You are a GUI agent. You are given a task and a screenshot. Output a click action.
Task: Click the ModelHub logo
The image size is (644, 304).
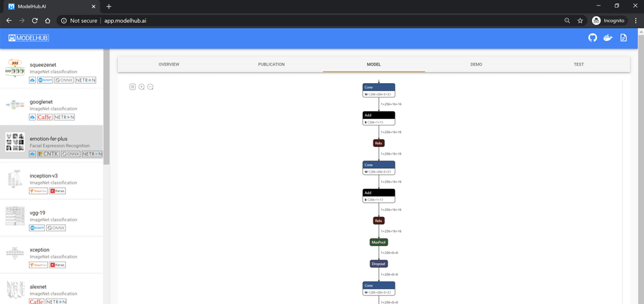(x=29, y=38)
